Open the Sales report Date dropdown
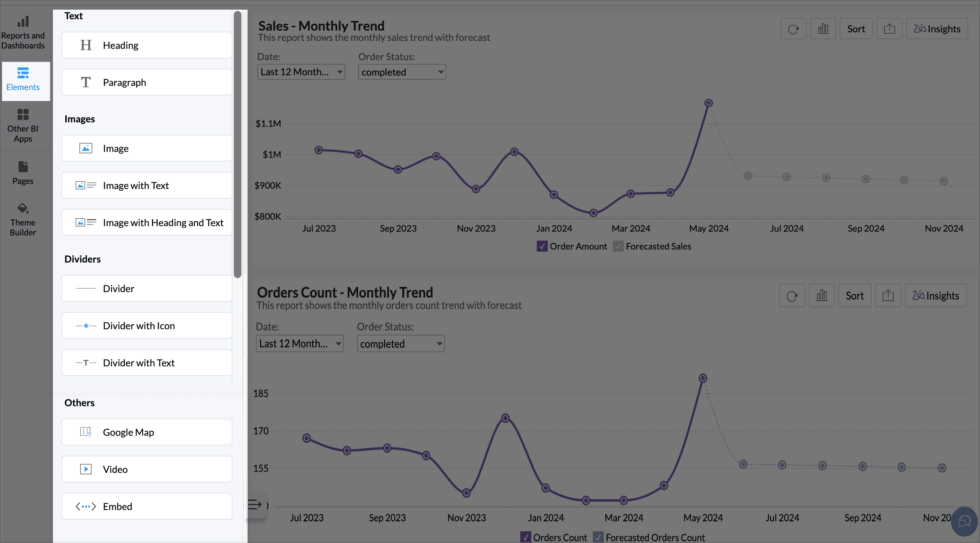The image size is (980, 543). pos(301,72)
